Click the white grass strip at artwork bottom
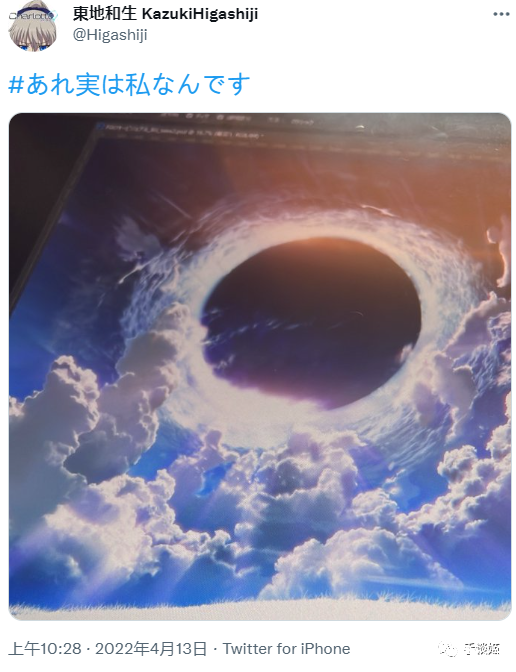This screenshot has height=672, width=516. [260, 609]
